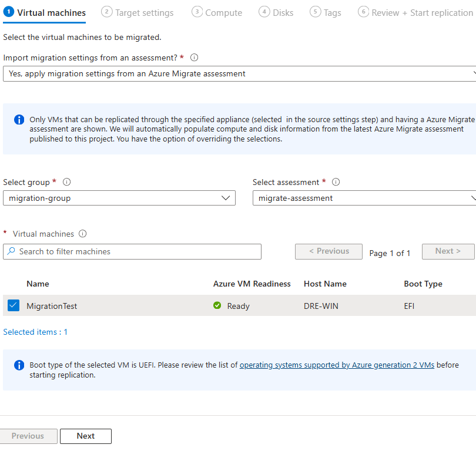This screenshot has height=451, width=476.
Task: Click the info icon next to Select assessment
Action: tap(336, 182)
